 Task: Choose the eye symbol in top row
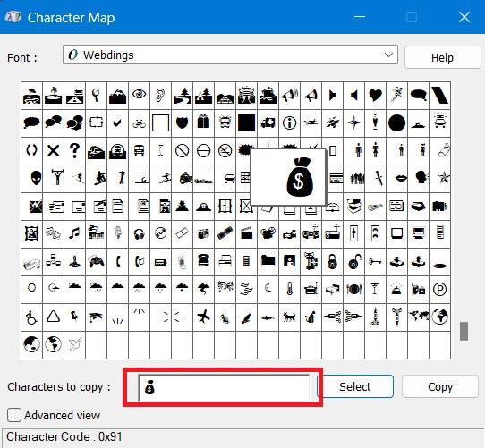[x=140, y=96]
